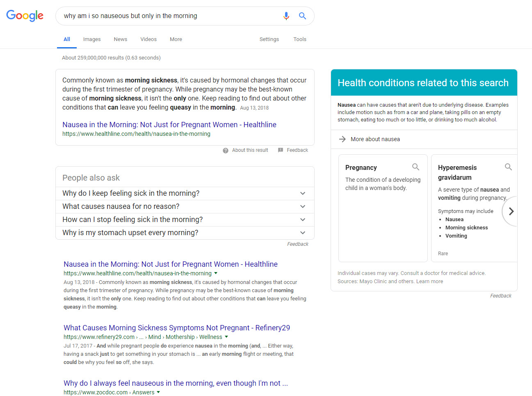Image resolution: width=532 pixels, height=396 pixels.
Task: Open dropdown arrow next to Refinery29 URL
Action: click(x=226, y=337)
